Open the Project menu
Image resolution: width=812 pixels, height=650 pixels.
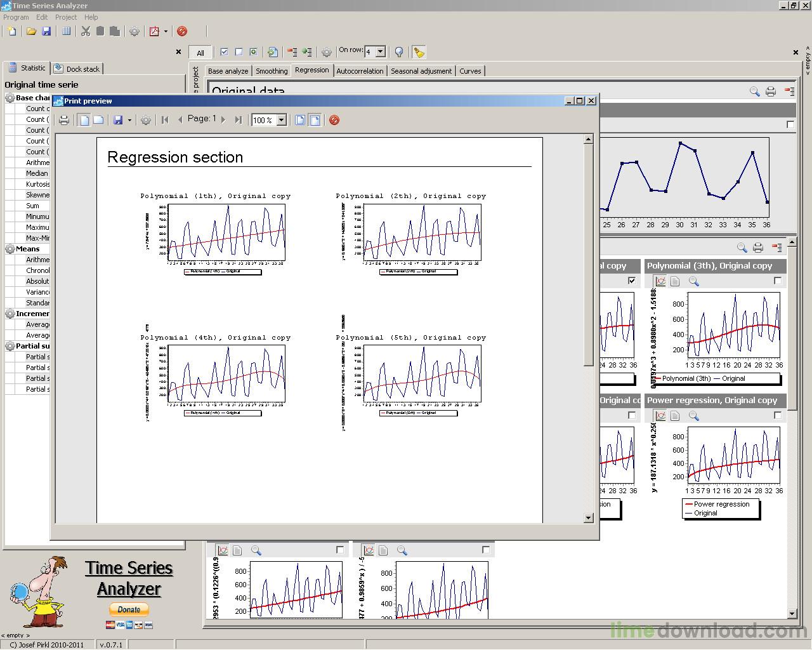pos(65,17)
